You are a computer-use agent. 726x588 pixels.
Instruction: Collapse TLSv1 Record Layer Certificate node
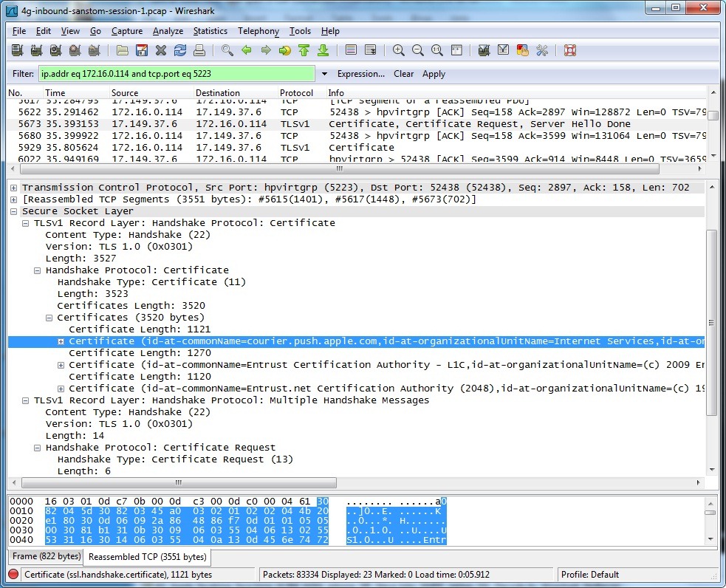pos(25,223)
